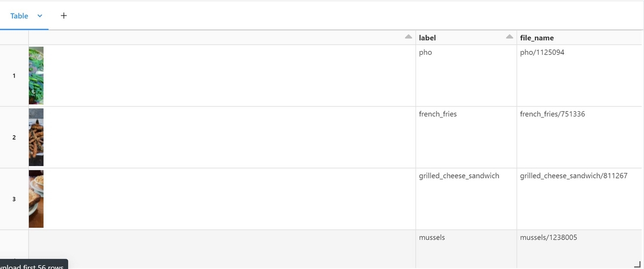Click the pho label cell
This screenshot has width=644, height=269.
tap(466, 76)
